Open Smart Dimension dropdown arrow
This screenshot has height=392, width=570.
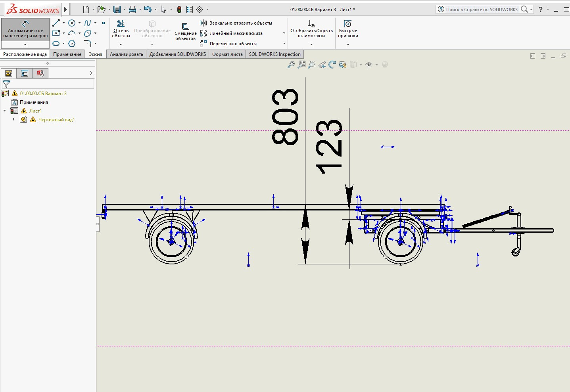pos(25,44)
